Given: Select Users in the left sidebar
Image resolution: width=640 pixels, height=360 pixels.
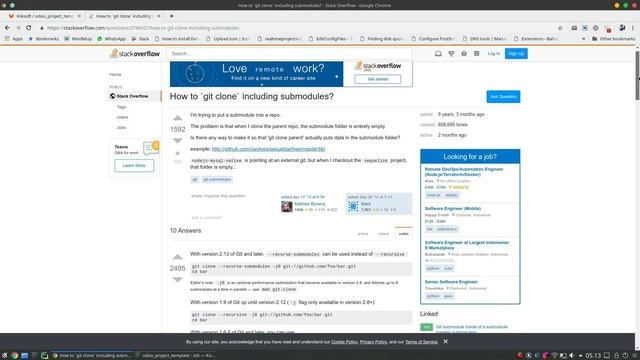Looking at the screenshot, I should 122,117.
